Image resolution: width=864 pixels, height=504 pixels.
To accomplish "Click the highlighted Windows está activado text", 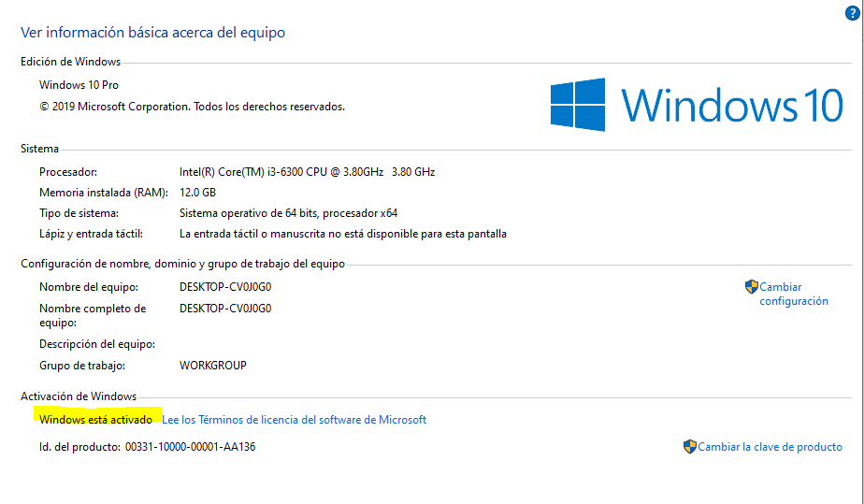I will [95, 420].
